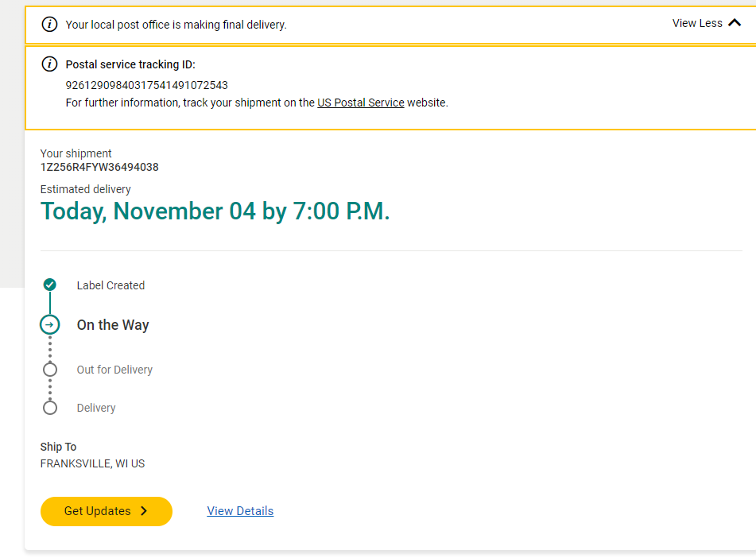Click the Delivery status label
This screenshot has height=558, width=756.
coord(96,408)
